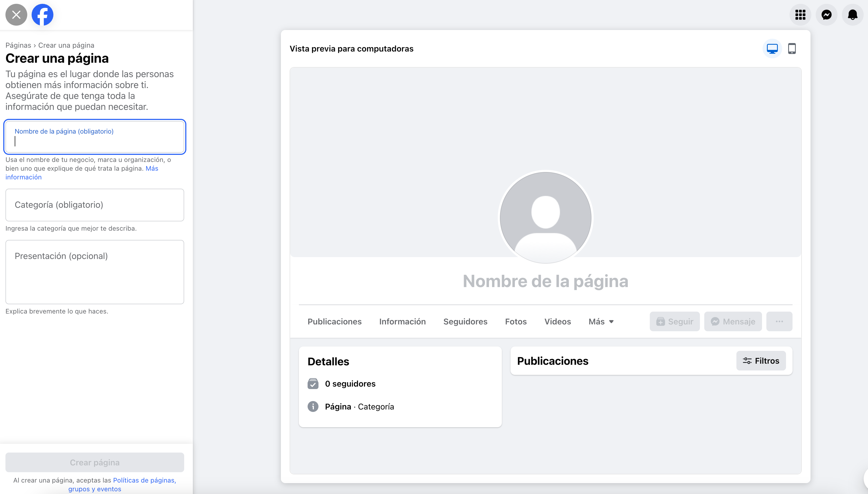This screenshot has width=868, height=494.
Task: Focus the Presentación (opcional) text area
Action: click(95, 272)
